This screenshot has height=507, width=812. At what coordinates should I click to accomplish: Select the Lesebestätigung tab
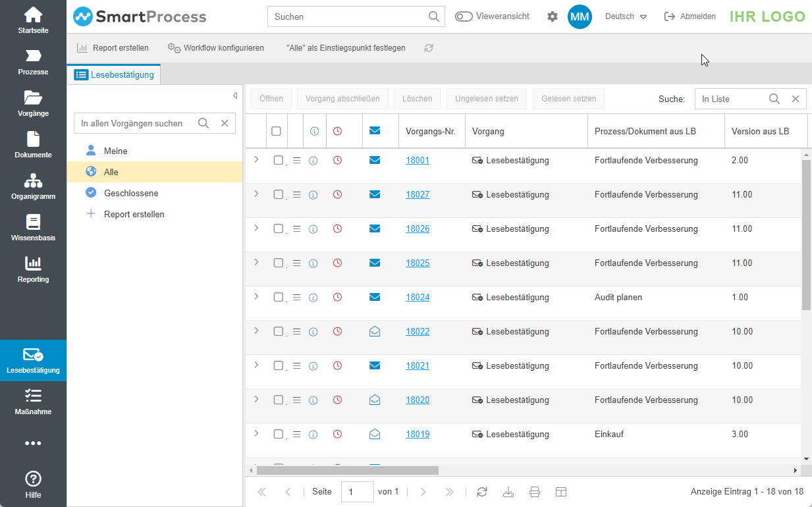point(115,74)
